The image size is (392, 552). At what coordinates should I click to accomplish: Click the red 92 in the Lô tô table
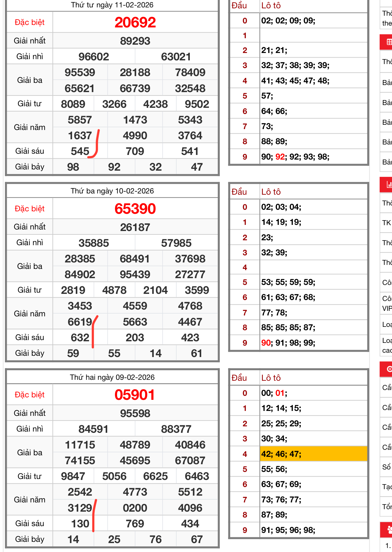[280, 157]
